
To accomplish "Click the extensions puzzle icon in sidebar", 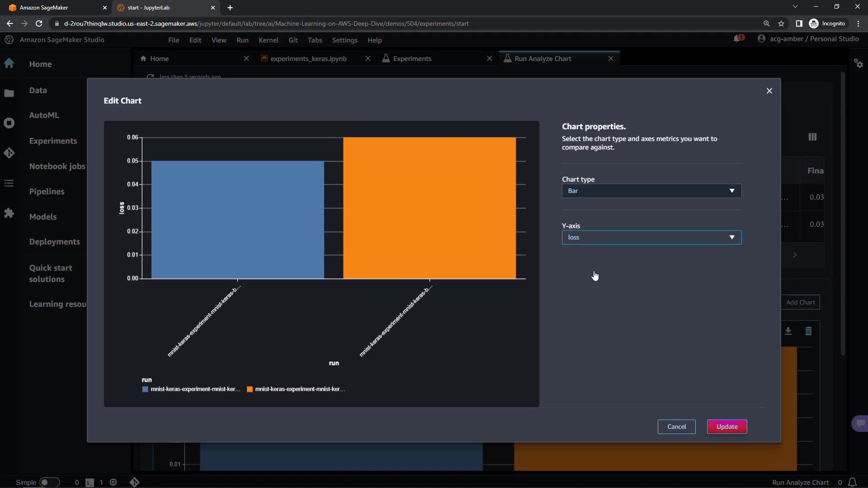I will [9, 213].
